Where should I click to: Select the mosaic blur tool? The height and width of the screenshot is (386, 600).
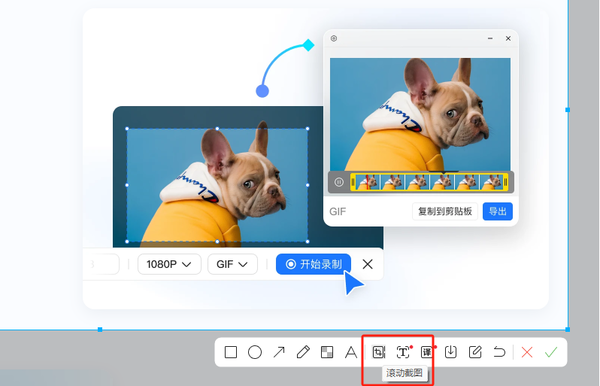[327, 352]
